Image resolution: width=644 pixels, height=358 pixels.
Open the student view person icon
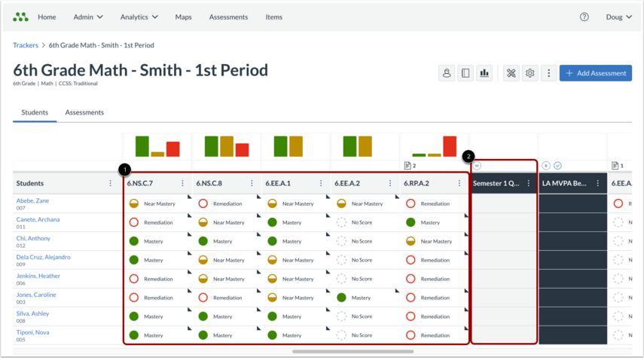coord(447,73)
